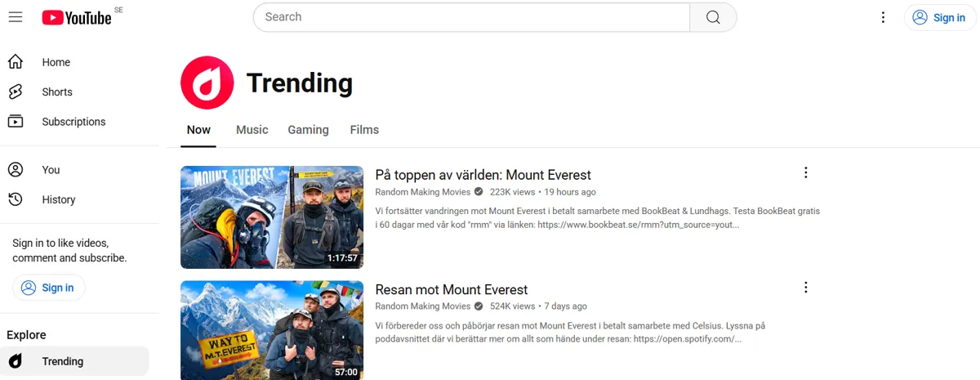The image size is (980, 380).
Task: Switch to the Now tab
Action: (x=198, y=130)
